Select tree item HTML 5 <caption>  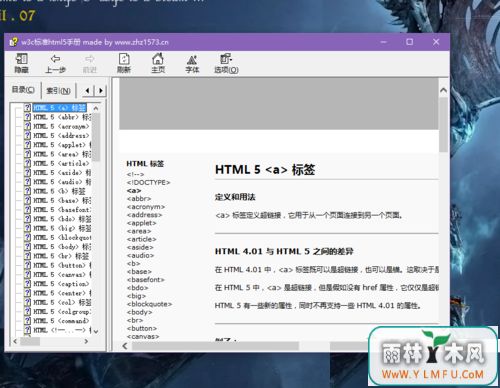[61, 284]
